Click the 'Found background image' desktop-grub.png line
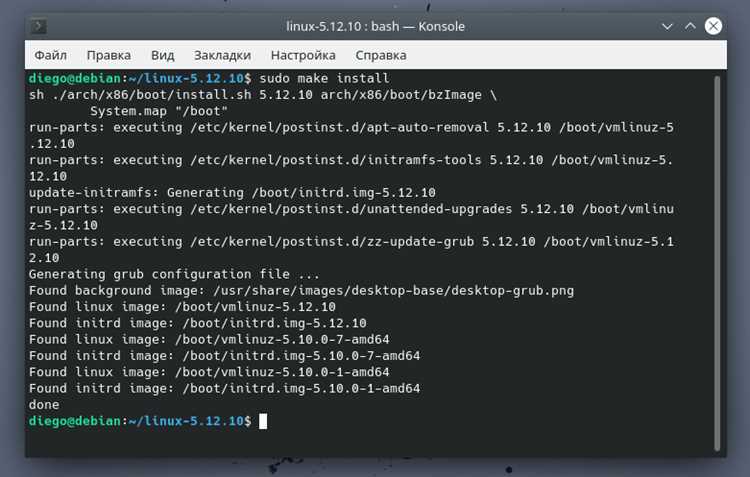Image resolution: width=750 pixels, height=477 pixels. tap(301, 290)
